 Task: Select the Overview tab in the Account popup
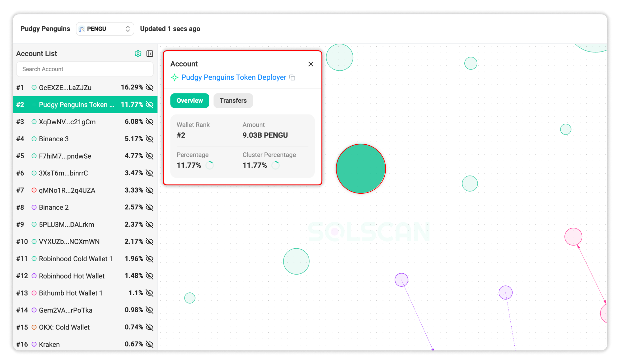190,101
